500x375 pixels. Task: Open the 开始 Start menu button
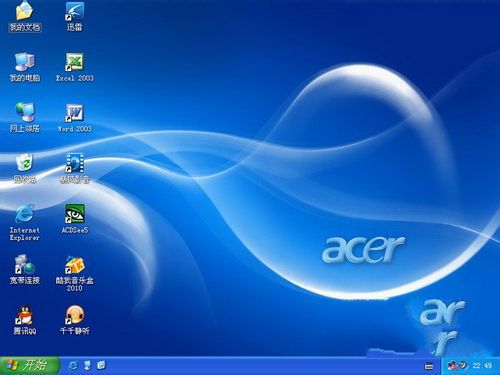point(29,366)
